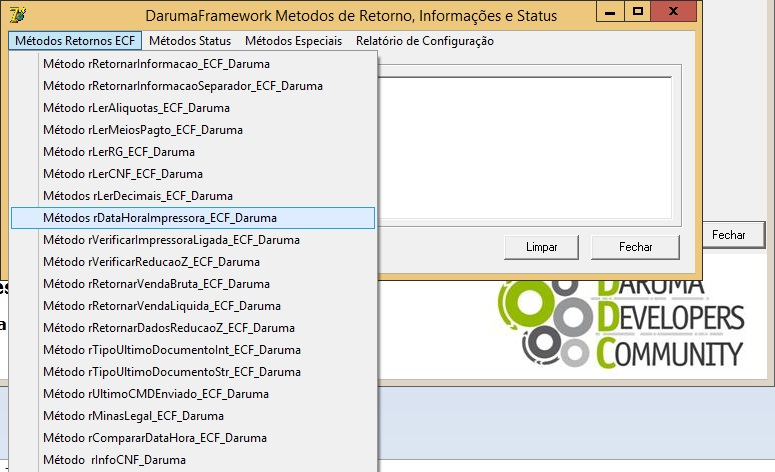Click Método rLerCNF_ECF_Daruma entry

193,174
